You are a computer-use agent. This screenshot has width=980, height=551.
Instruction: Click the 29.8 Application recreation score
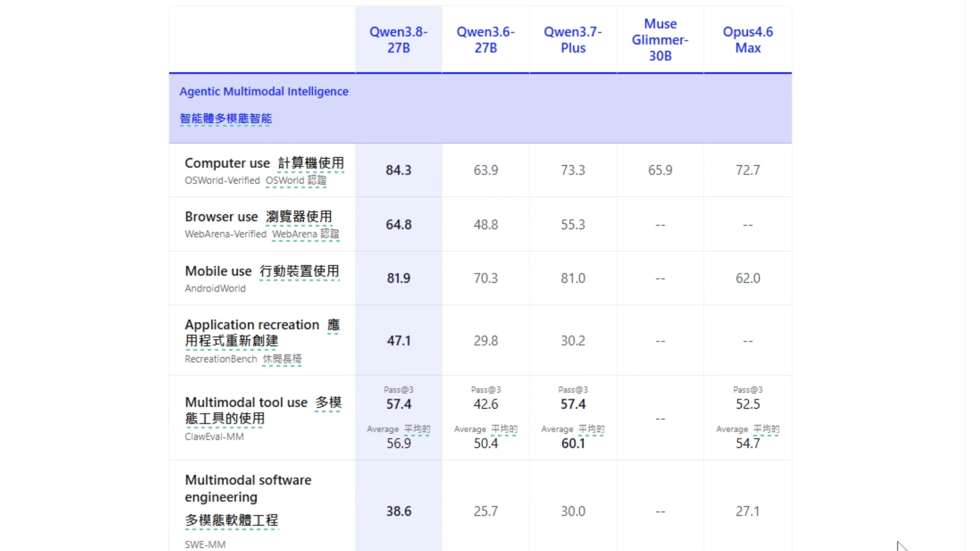(x=486, y=340)
